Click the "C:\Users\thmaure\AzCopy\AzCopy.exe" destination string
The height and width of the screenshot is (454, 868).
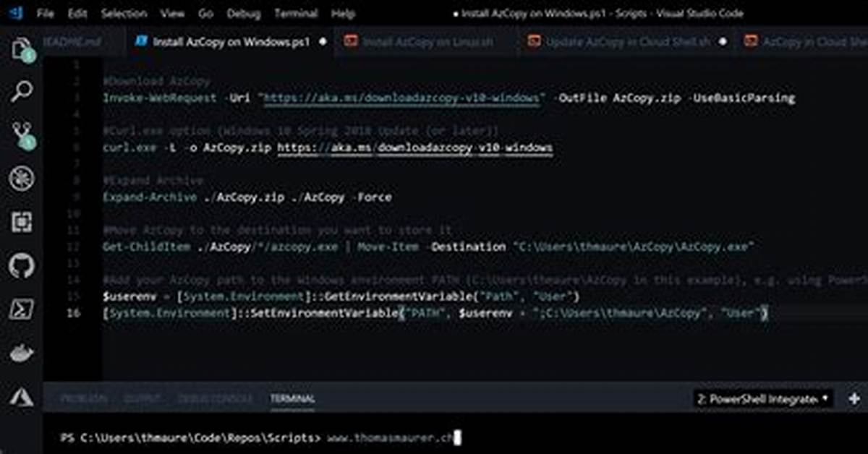pyautogui.click(x=634, y=247)
